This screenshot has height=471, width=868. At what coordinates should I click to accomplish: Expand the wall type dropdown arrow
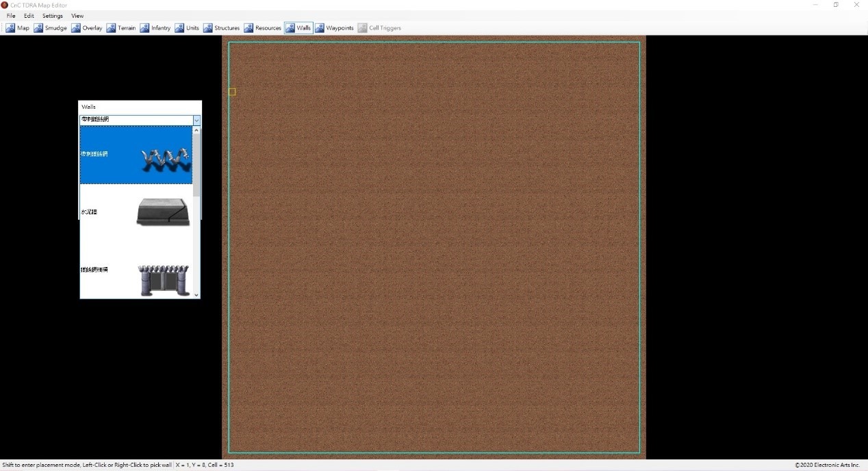[x=196, y=120]
